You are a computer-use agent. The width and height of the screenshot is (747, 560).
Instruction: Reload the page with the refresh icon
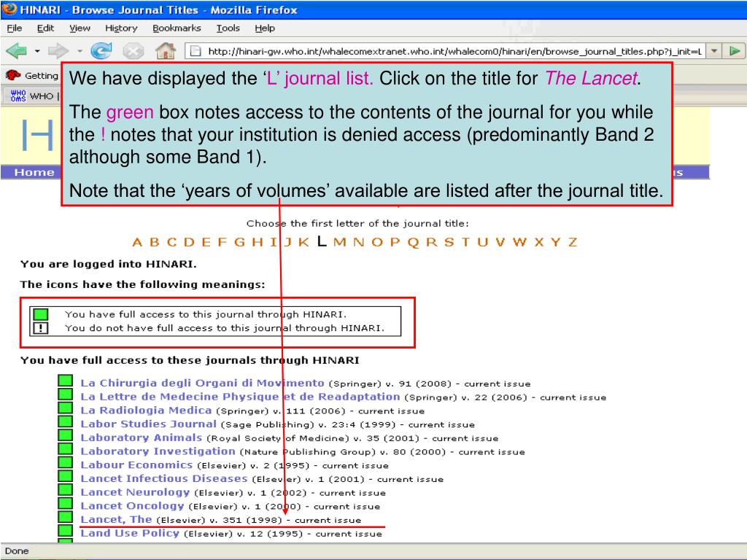coord(101,50)
